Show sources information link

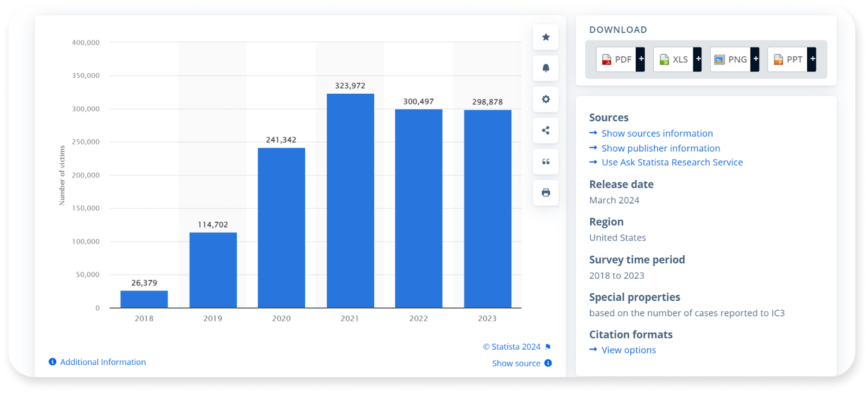tap(657, 133)
